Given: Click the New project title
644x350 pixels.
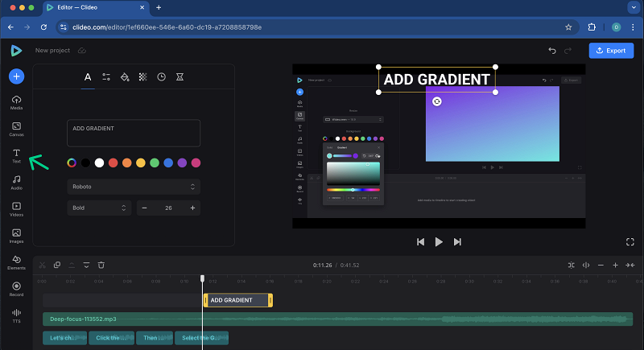Looking at the screenshot, I should (52, 51).
